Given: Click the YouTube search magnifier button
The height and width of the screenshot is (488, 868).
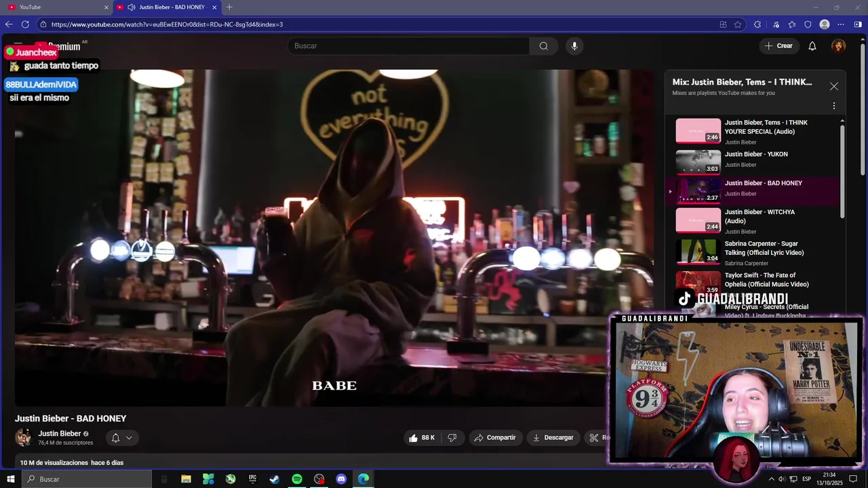Looking at the screenshot, I should pos(544,46).
